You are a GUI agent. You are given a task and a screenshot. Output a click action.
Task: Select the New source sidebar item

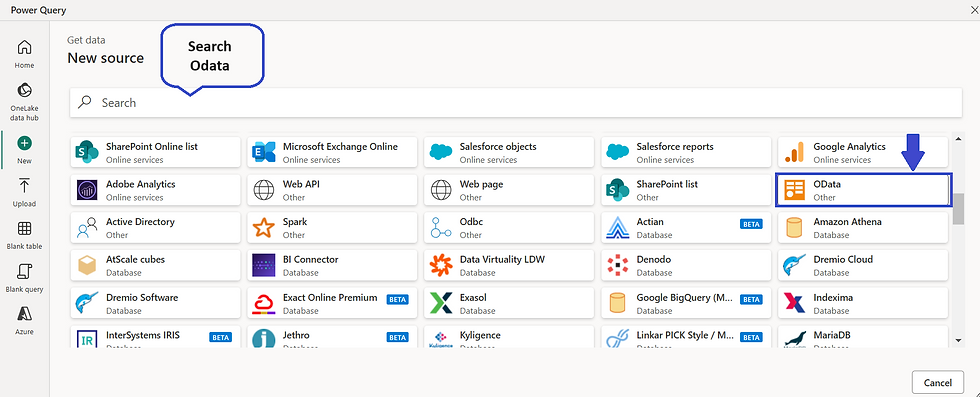[x=24, y=150]
